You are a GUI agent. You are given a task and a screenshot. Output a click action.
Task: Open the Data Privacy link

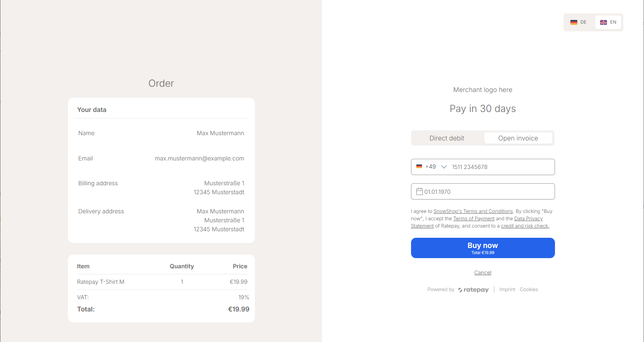528,219
